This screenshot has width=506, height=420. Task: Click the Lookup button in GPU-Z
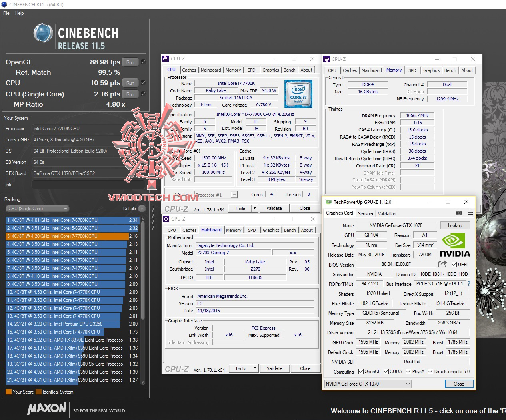[x=455, y=225]
